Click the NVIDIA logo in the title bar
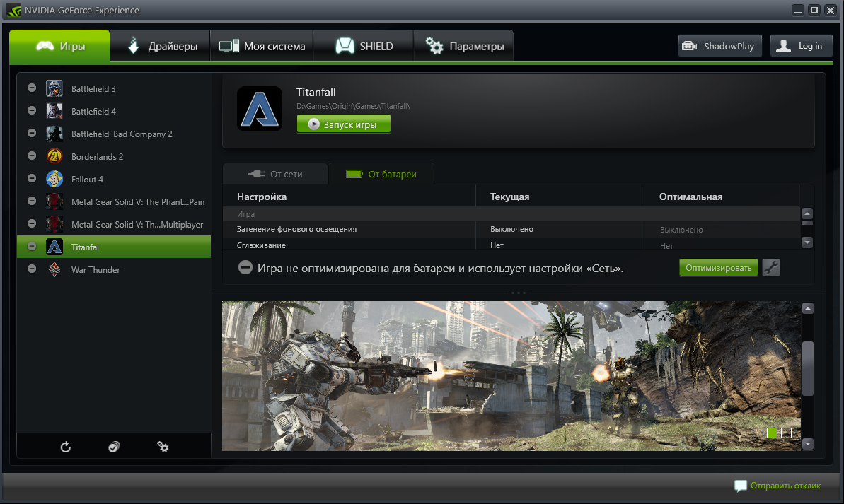This screenshot has height=504, width=844. point(13,10)
